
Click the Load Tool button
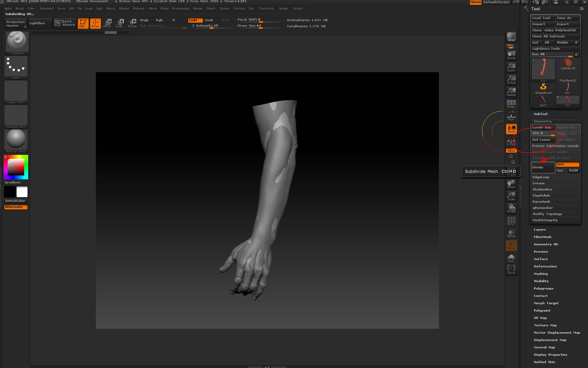543,18
